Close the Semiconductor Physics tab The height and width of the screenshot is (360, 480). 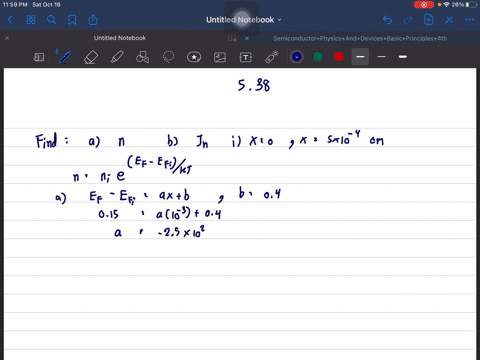(247, 38)
